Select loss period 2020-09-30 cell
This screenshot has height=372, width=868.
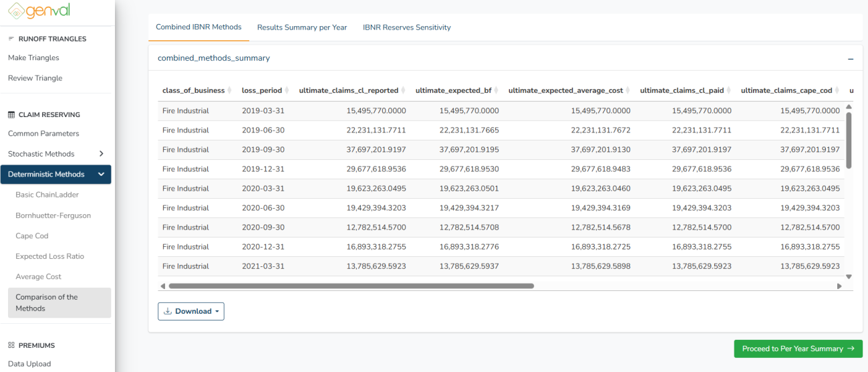pyautogui.click(x=263, y=227)
